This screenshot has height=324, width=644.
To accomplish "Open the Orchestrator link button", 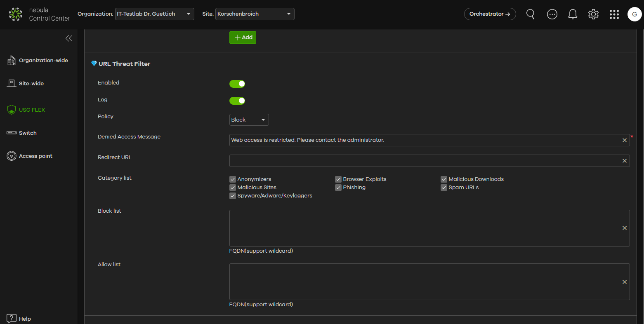I will point(490,14).
